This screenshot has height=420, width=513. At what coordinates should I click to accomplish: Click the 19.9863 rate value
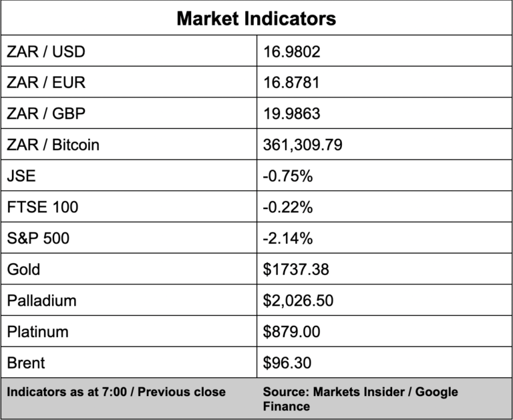pyautogui.click(x=292, y=114)
